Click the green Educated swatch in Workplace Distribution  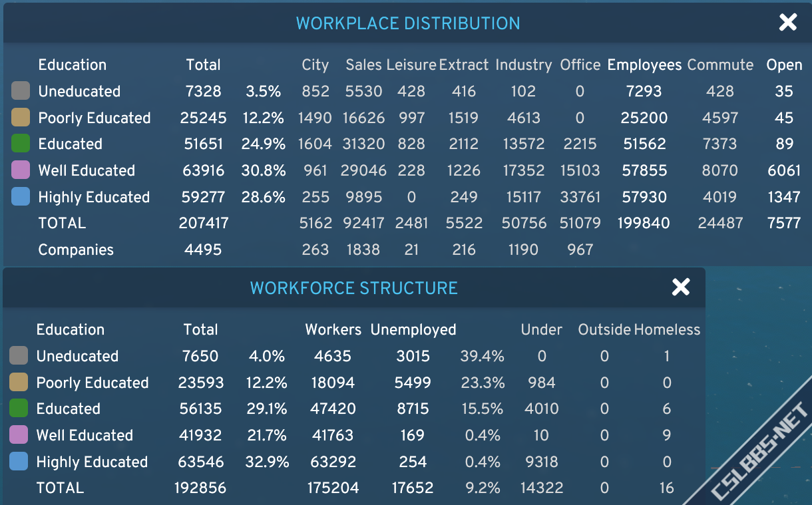21,144
